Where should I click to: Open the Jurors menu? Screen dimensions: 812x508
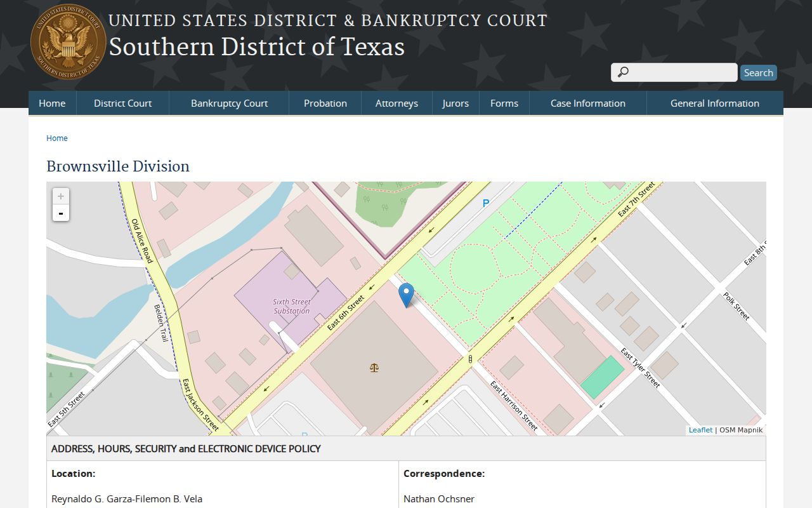point(455,103)
